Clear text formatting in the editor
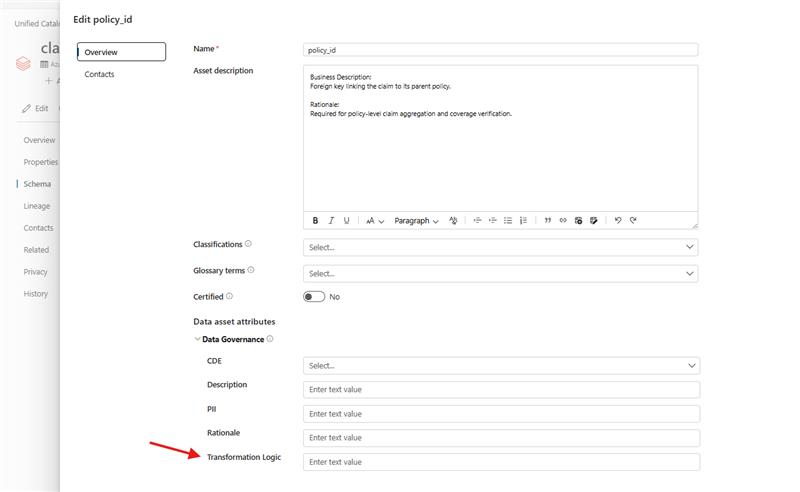Image resolution: width=800 pixels, height=492 pixels. pos(453,220)
